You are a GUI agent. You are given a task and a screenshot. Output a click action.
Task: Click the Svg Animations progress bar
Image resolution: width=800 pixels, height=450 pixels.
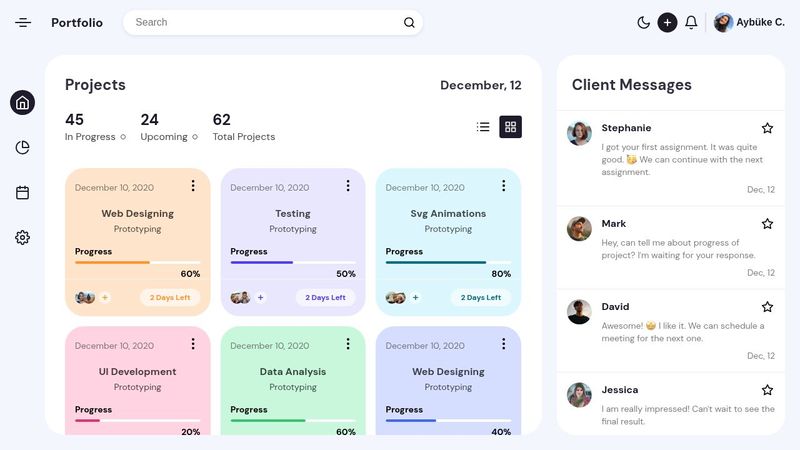448,262
